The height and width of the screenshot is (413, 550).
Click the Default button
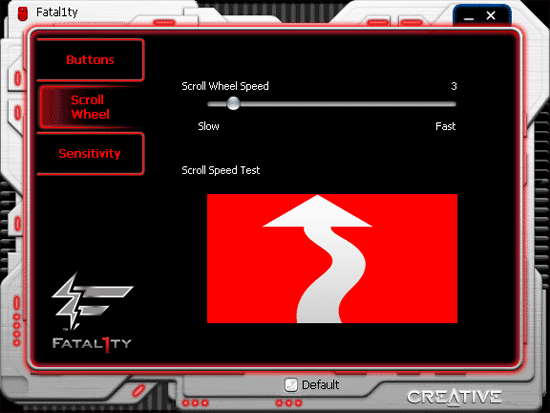pos(311,385)
